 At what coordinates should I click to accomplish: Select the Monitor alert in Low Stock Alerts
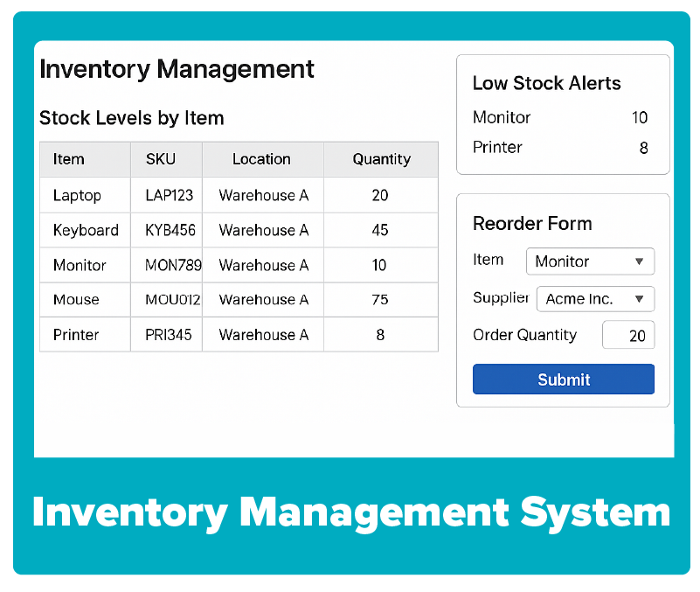click(502, 117)
